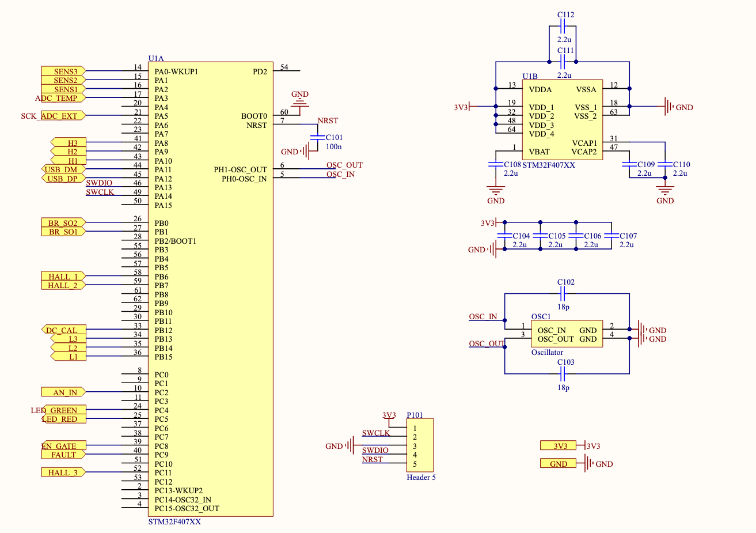Select the USB_DM port

63,169
